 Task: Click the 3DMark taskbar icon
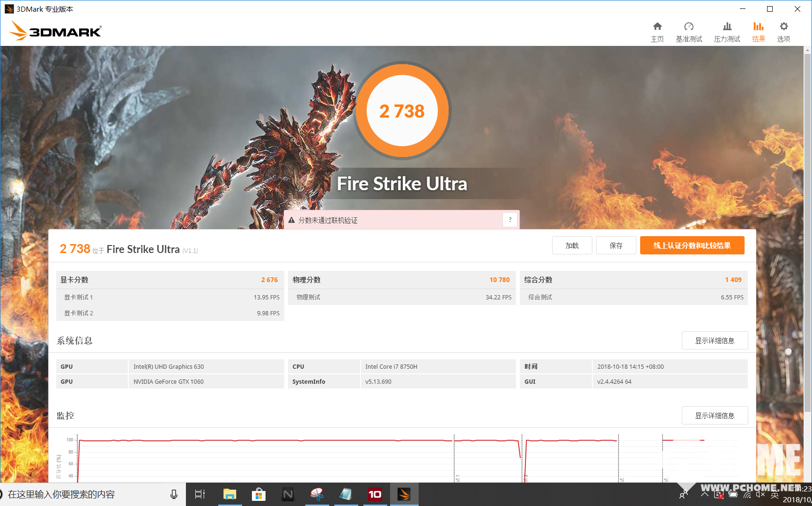coord(404,494)
